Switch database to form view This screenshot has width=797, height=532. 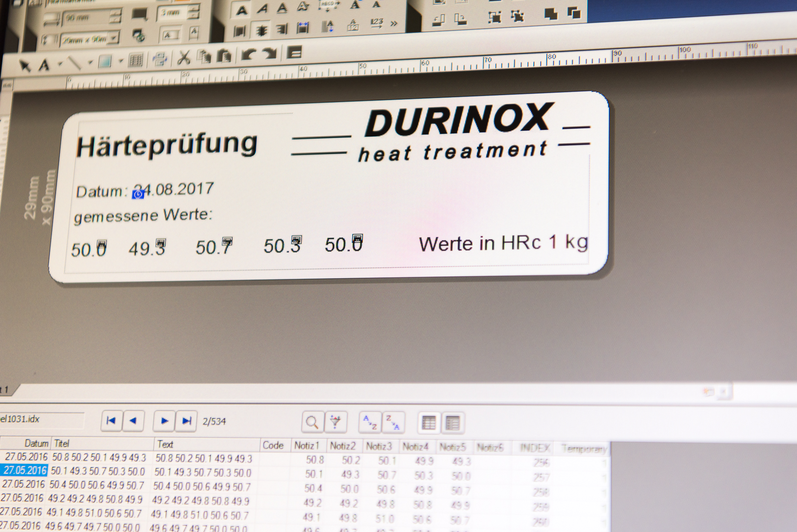click(452, 423)
